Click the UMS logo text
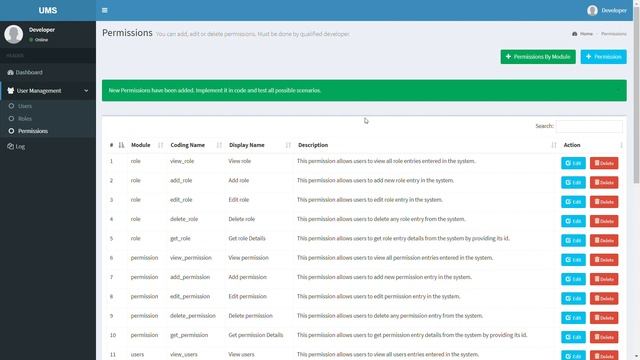Screen dimensions: 640x360 [48, 10]
